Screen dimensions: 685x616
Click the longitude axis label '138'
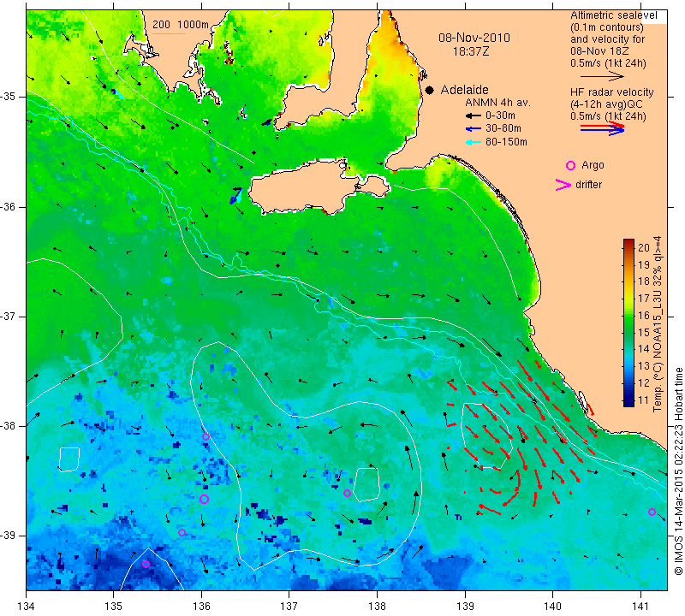pyautogui.click(x=377, y=607)
